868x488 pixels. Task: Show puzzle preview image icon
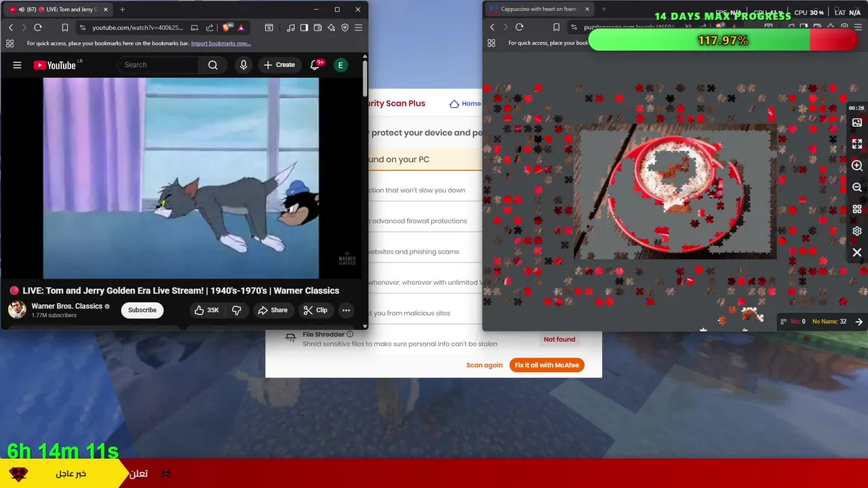(857, 123)
